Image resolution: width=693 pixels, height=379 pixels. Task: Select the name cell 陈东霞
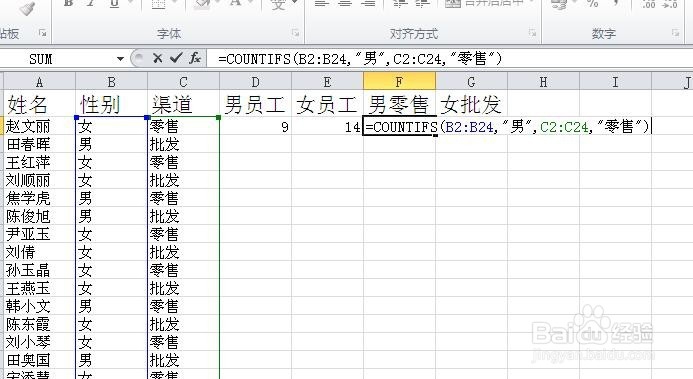coord(39,324)
